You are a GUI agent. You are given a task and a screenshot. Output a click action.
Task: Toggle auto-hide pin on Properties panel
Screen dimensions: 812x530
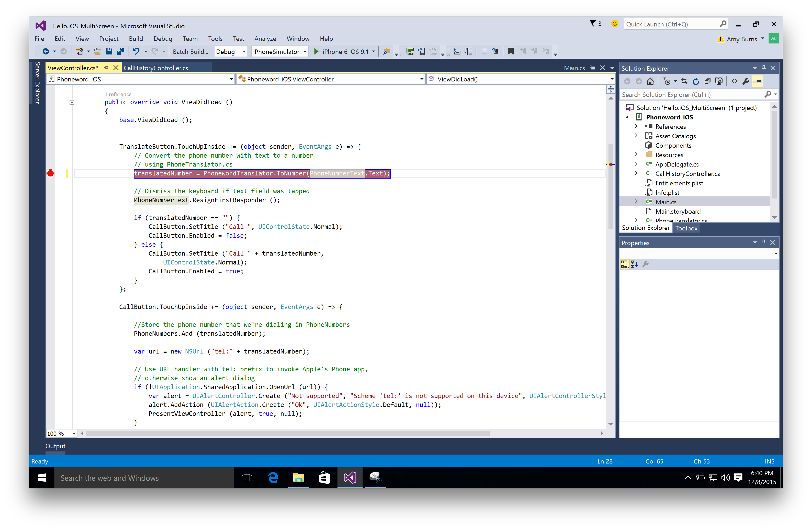[764, 242]
